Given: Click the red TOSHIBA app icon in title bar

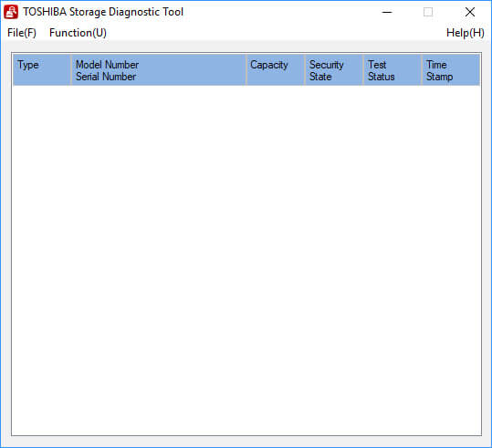Looking at the screenshot, I should (11, 12).
